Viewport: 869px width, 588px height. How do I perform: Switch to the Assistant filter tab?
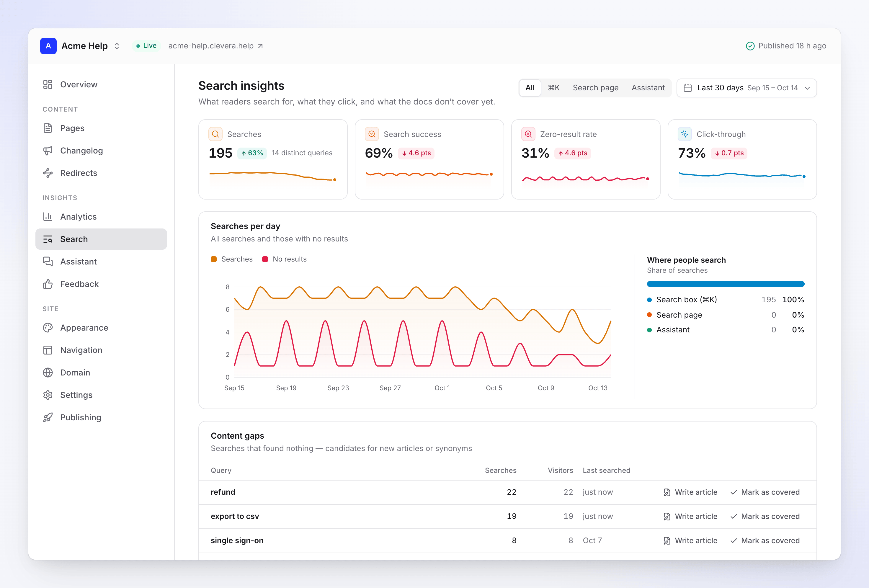[648, 88]
